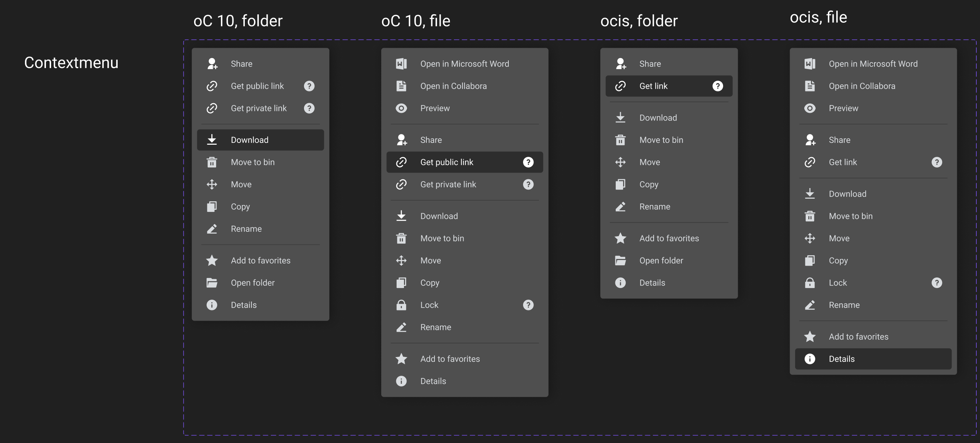Click the download arrow icon in ocis file menu
980x443 pixels.
810,194
